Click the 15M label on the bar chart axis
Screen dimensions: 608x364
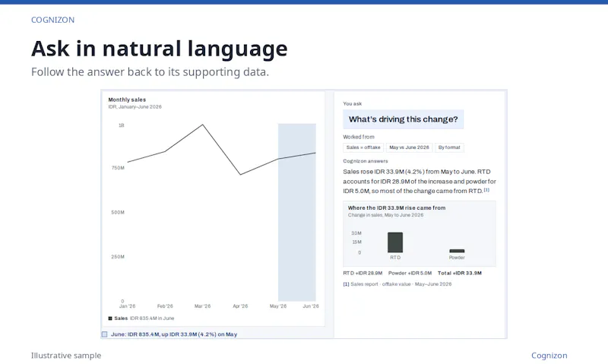point(356,242)
